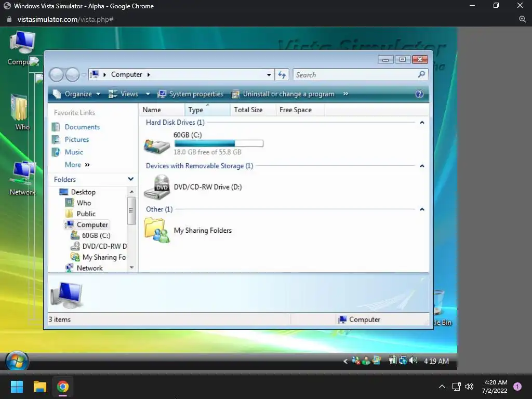532x399 pixels.
Task: Click the Vista taskbar clock
Action: (x=436, y=362)
